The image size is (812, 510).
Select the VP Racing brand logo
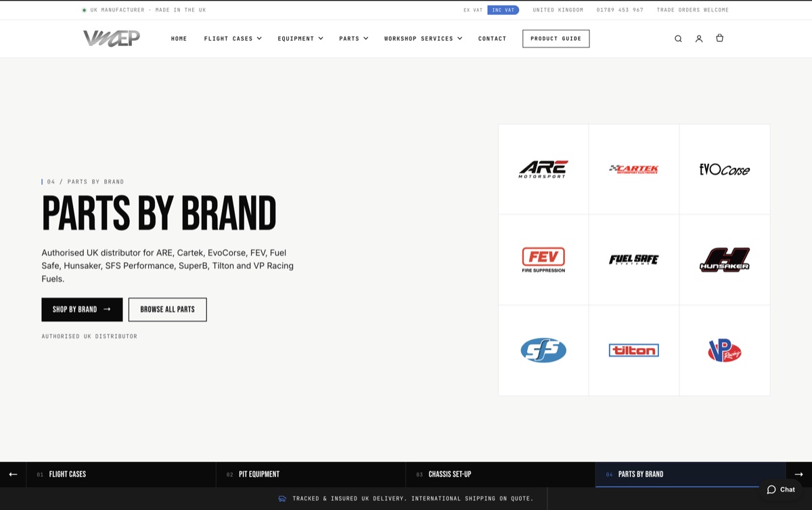[x=725, y=350]
